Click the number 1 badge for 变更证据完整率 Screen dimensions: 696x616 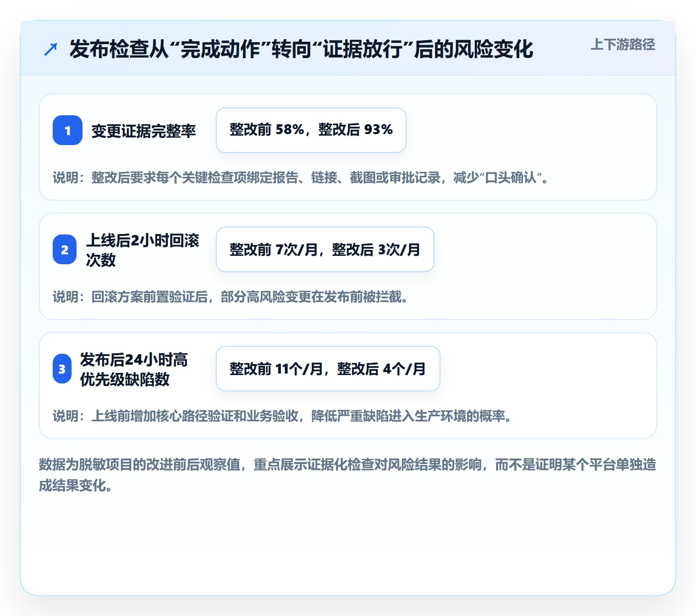(x=68, y=130)
